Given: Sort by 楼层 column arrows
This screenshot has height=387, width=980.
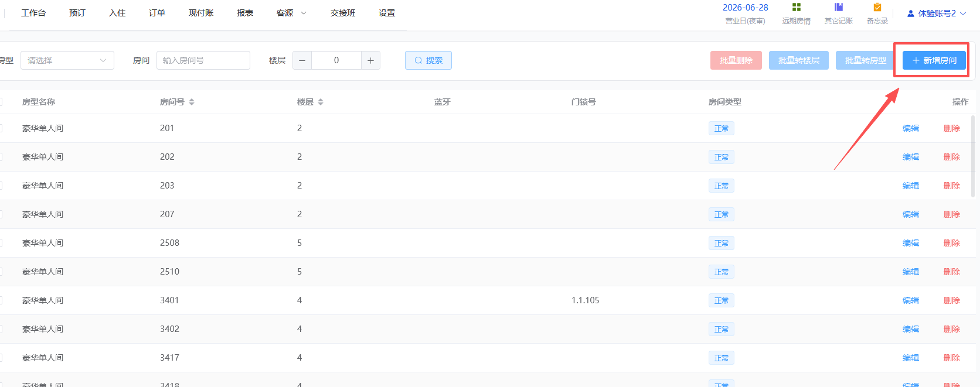Looking at the screenshot, I should point(321,102).
